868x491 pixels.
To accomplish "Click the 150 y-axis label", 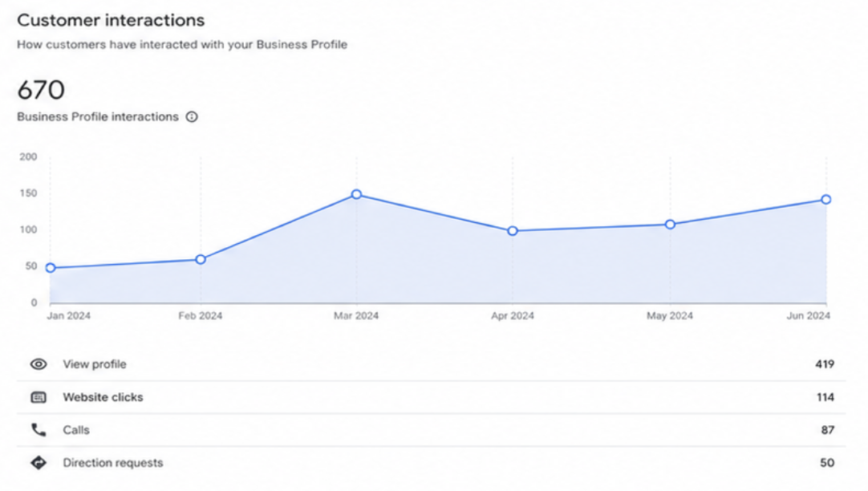I will [x=28, y=193].
